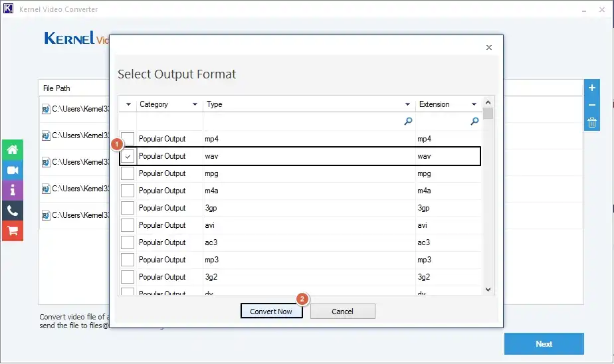This screenshot has height=364, width=614.
Task: Click the avi extension cell
Action: (449, 225)
